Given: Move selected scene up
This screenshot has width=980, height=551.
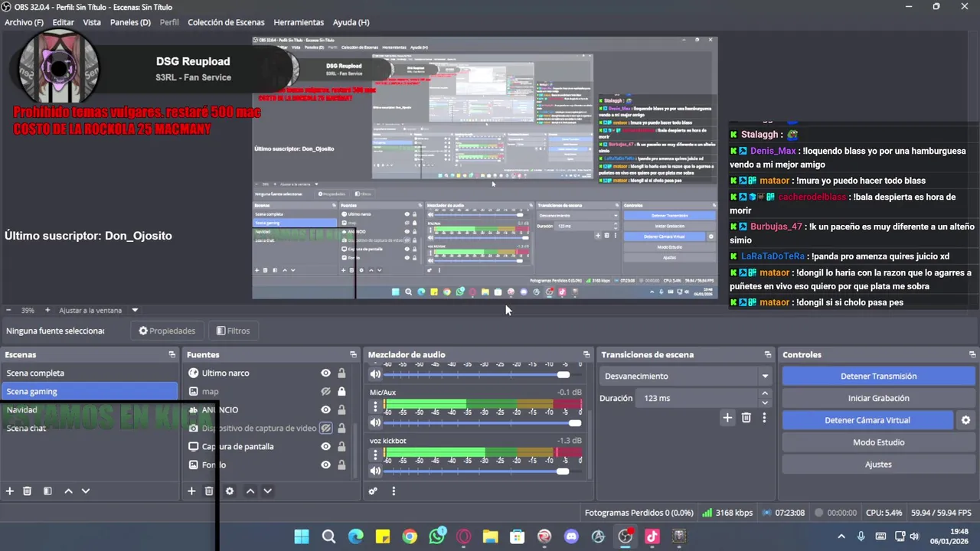Looking at the screenshot, I should click(68, 491).
